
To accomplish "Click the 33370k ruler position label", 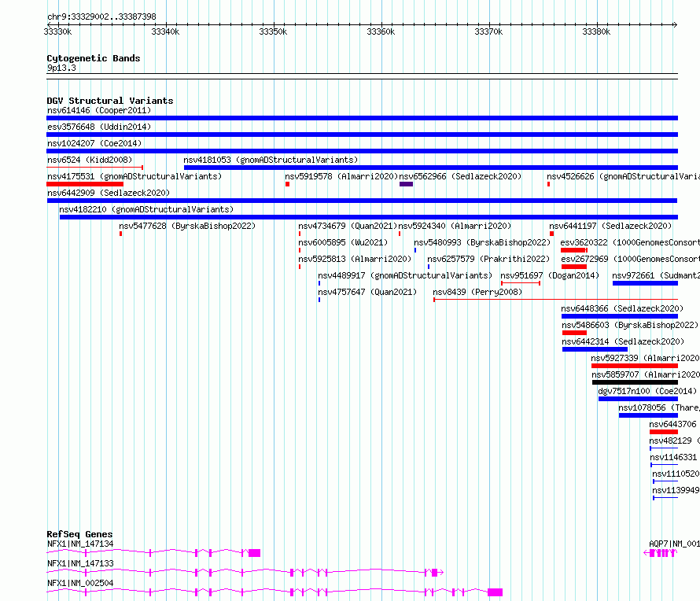I will click(488, 31).
